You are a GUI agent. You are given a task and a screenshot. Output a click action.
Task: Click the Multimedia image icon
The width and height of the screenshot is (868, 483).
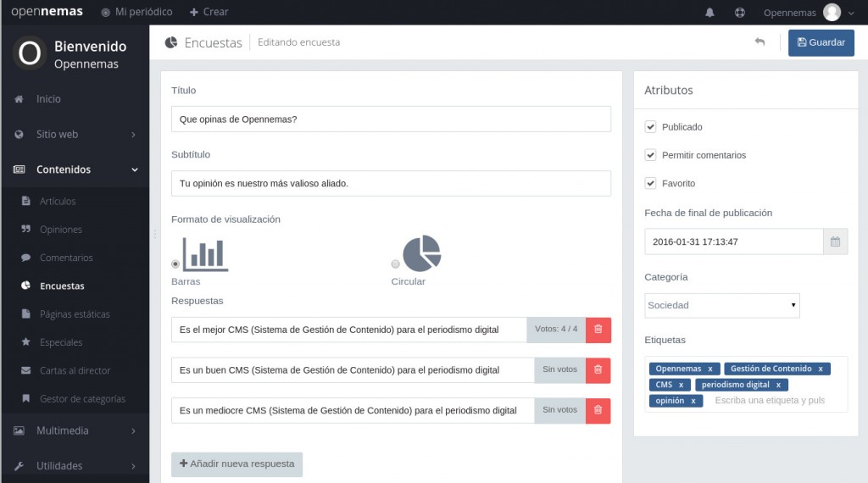(19, 430)
